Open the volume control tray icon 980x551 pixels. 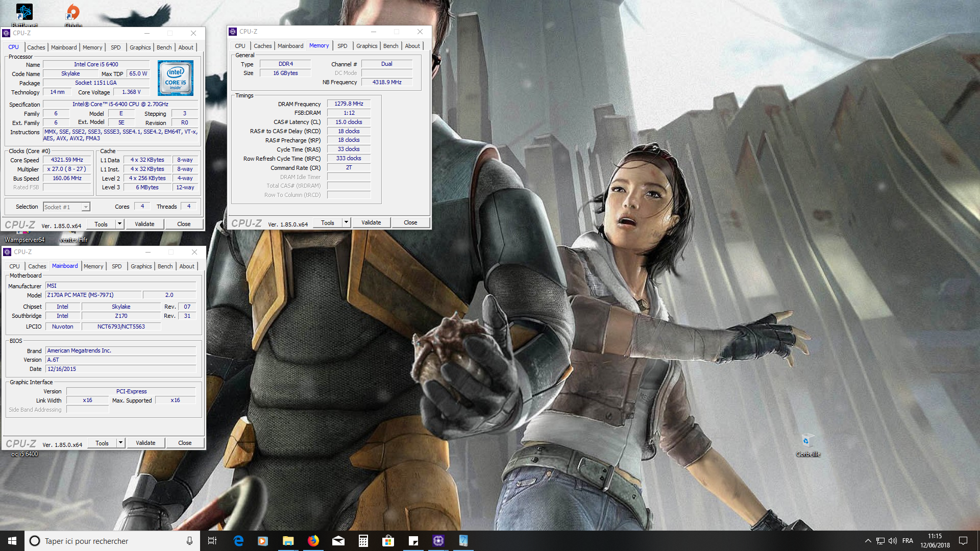point(893,541)
